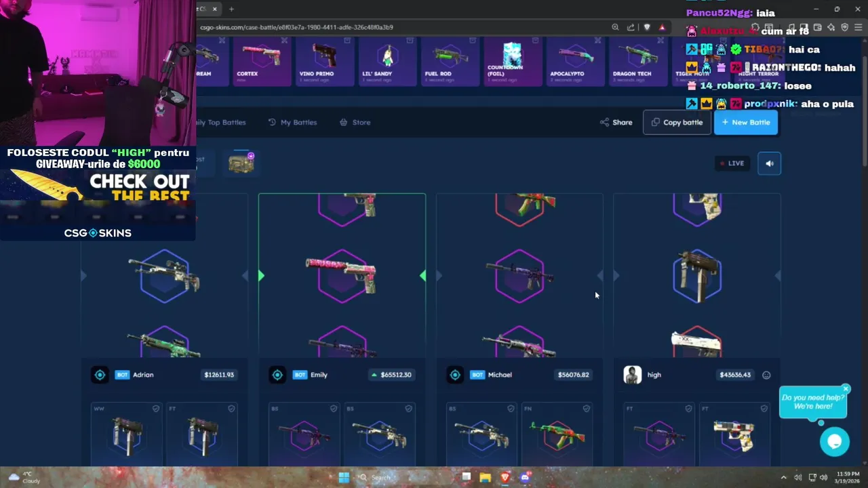Click the CSG Skins logo in overlay

coord(98,233)
